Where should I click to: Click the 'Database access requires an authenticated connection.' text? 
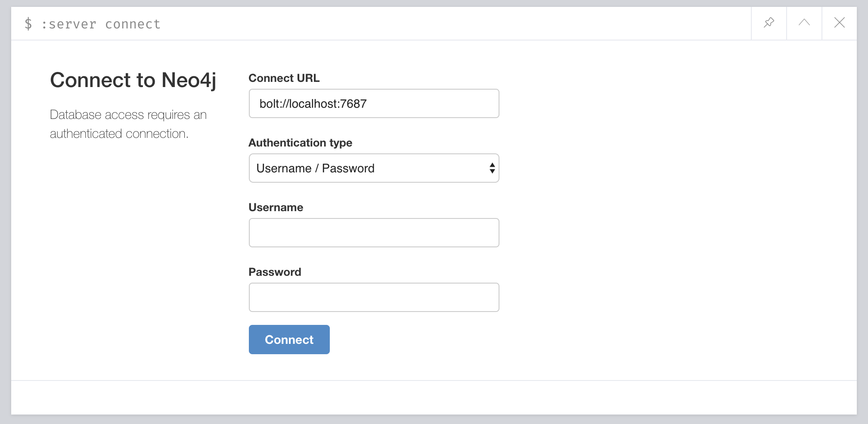[128, 124]
